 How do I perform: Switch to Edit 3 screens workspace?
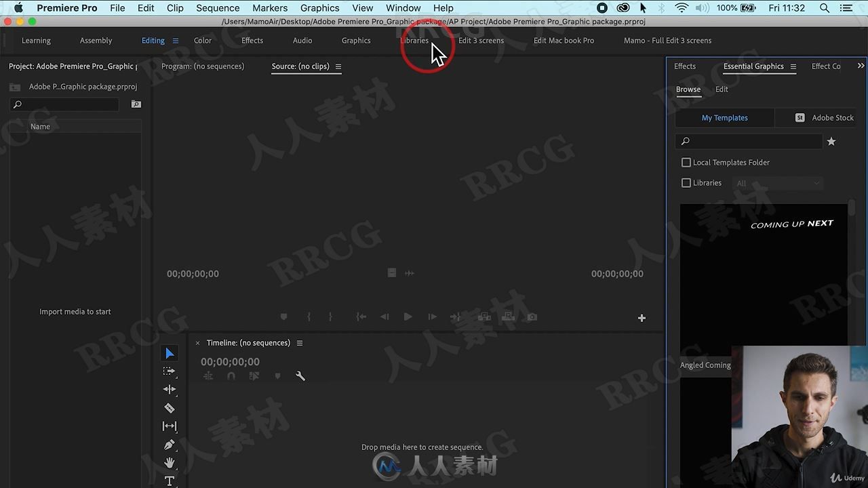tap(481, 41)
